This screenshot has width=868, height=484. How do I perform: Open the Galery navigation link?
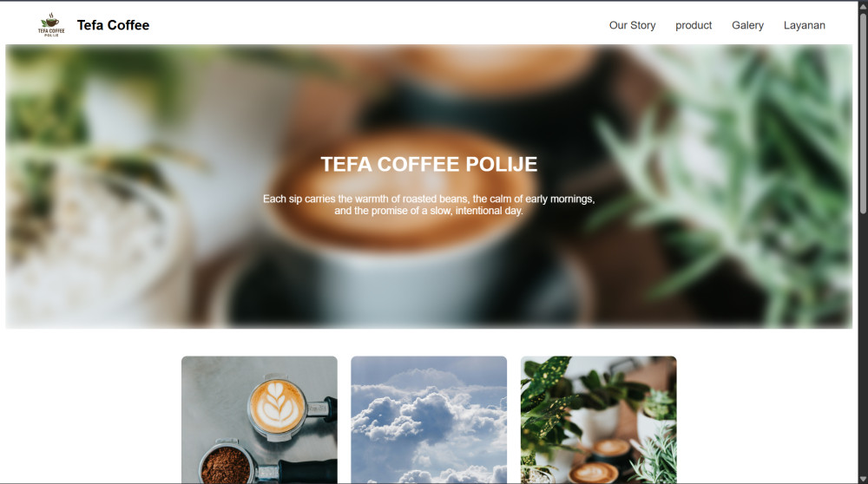[747, 25]
